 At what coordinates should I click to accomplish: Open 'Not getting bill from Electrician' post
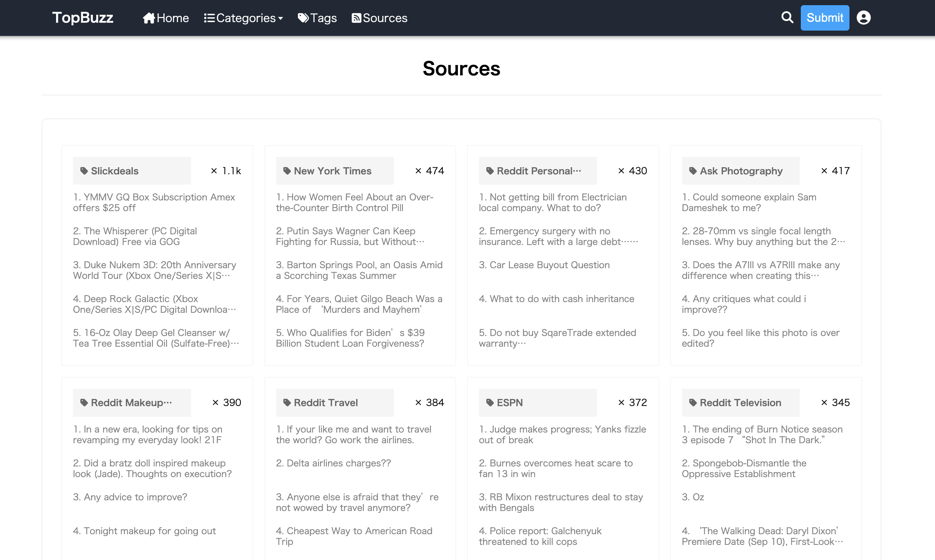(x=552, y=203)
